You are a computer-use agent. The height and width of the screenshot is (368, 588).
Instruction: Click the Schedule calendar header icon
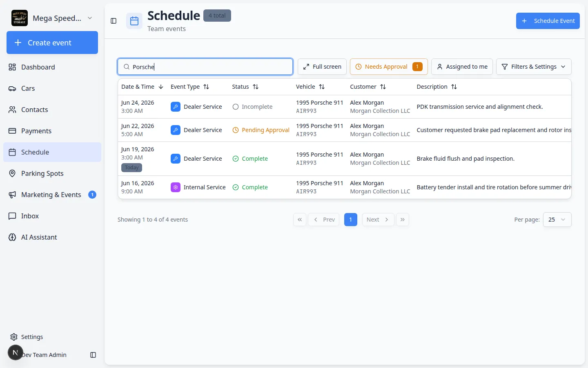pyautogui.click(x=134, y=21)
